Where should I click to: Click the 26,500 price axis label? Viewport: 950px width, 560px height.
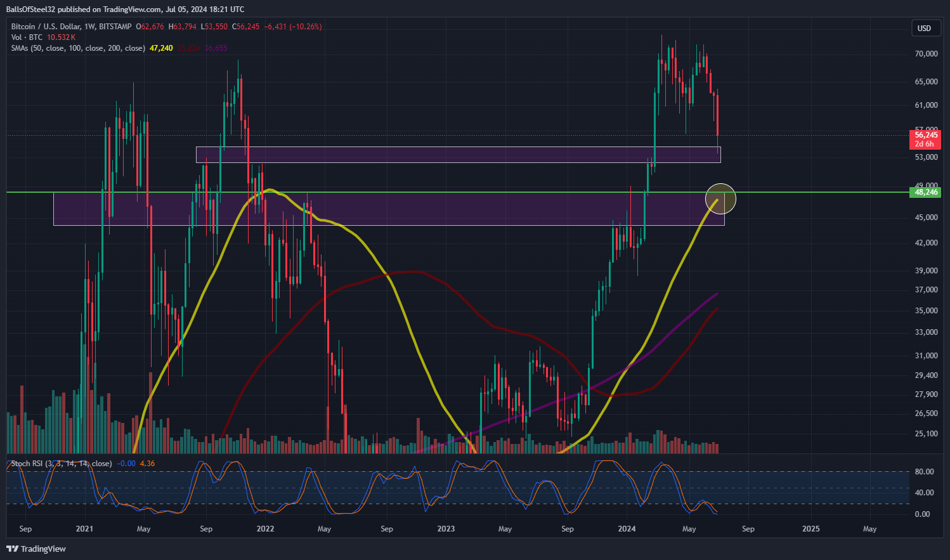point(926,413)
